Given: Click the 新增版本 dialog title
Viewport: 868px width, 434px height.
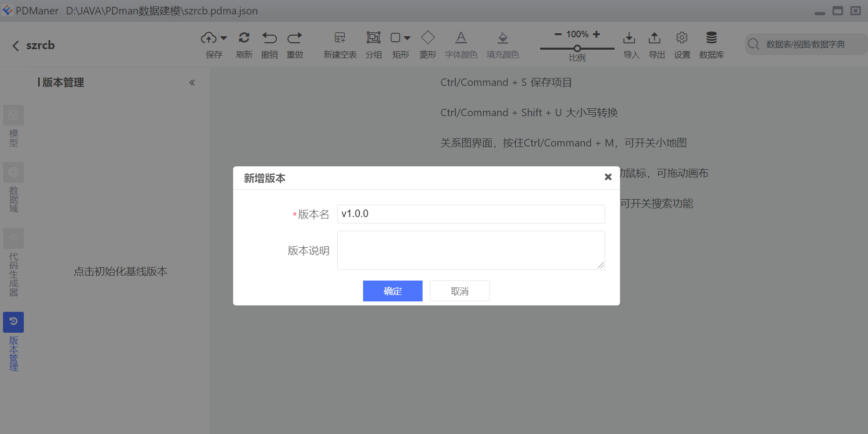Looking at the screenshot, I should [265, 178].
